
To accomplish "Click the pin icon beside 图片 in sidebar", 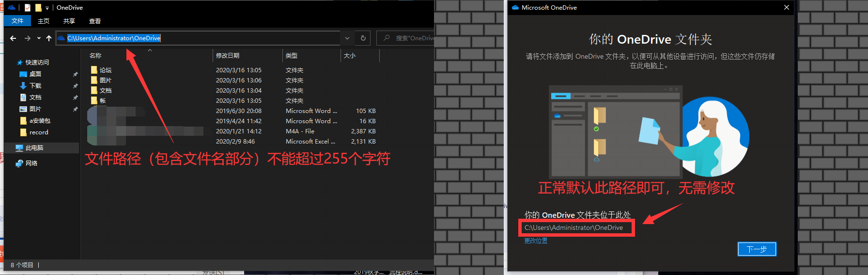I will click(75, 109).
